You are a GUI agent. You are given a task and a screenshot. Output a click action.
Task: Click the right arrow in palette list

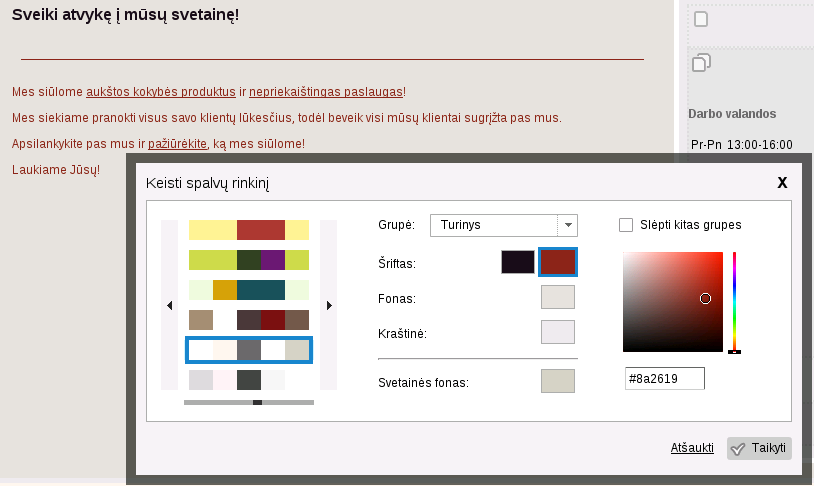click(329, 305)
